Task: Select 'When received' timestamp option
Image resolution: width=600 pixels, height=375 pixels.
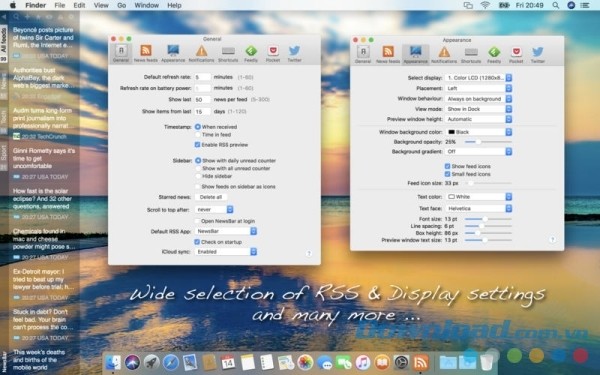Action: click(x=198, y=127)
